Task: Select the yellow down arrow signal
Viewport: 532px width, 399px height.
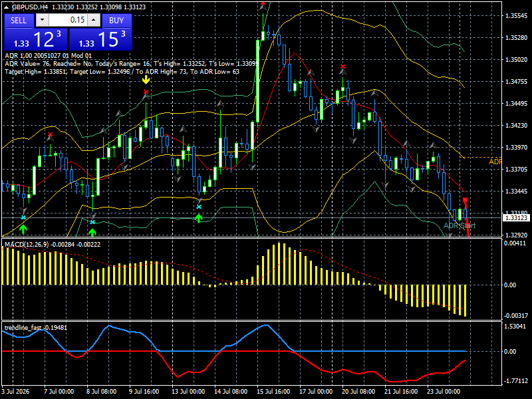Action: [146, 80]
